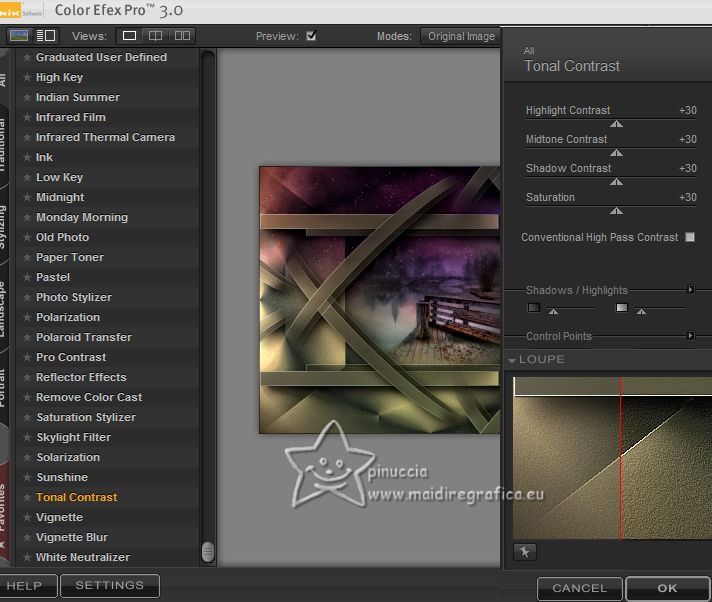The height and width of the screenshot is (602, 712).
Task: Select the Reflector Effects filter
Action: click(x=81, y=377)
